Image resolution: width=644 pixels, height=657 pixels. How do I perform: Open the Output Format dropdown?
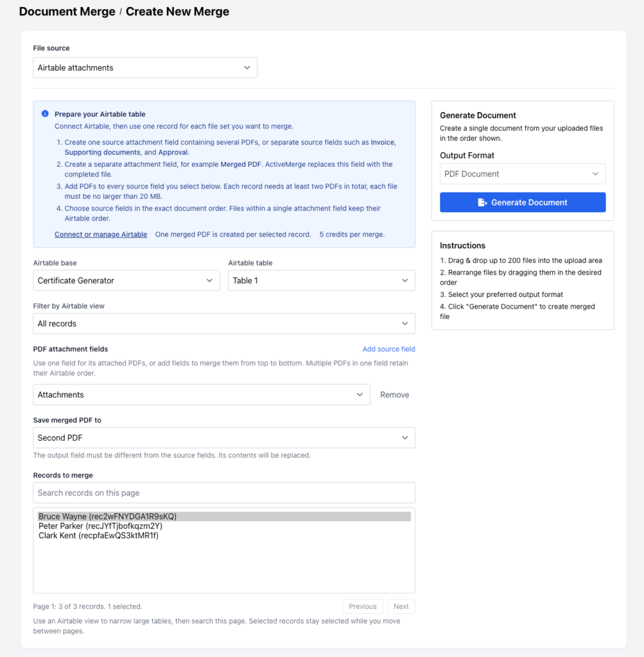[x=523, y=174]
